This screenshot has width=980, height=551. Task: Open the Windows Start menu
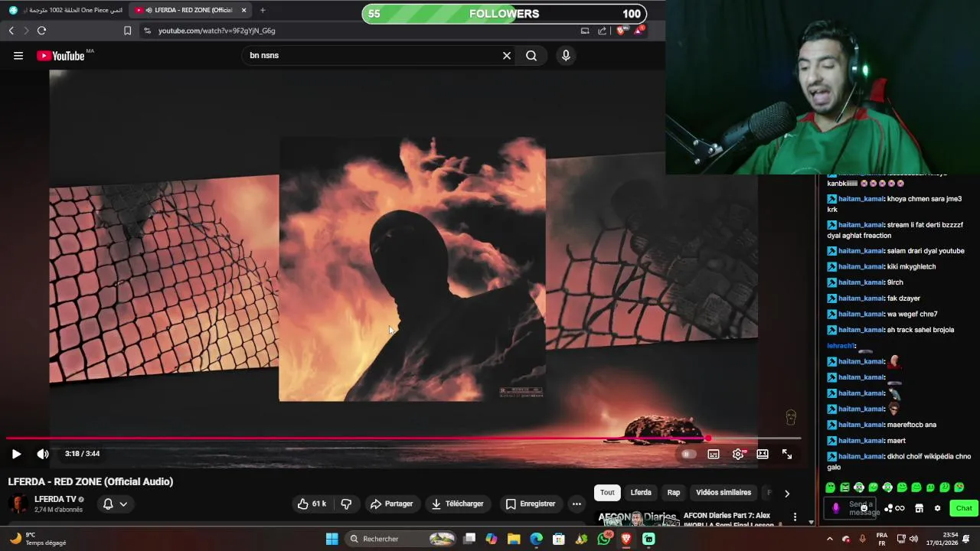click(332, 539)
